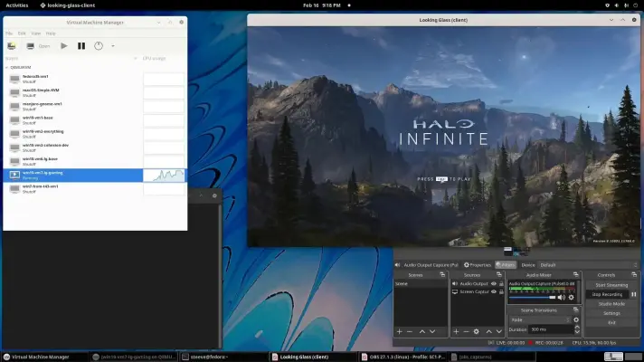Screen dimensions: 644x362
Task: Mute Audio Output Capture speaker icon
Action: [x=562, y=298]
